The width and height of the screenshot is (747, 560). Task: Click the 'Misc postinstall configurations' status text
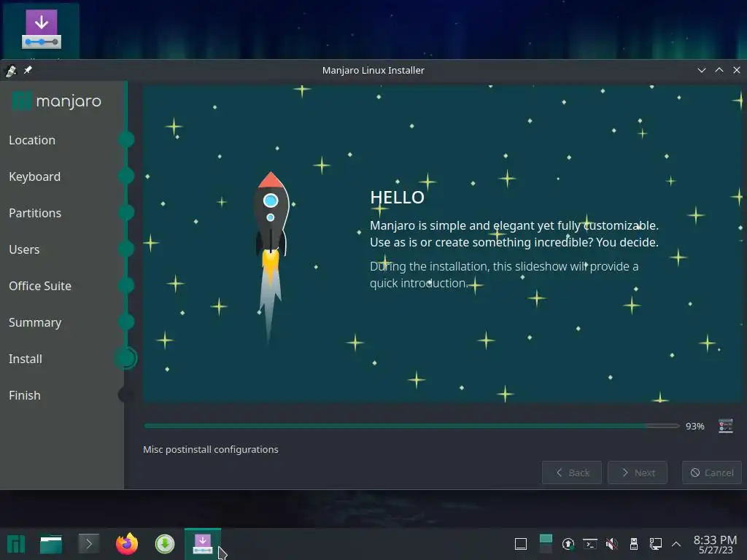click(x=211, y=449)
